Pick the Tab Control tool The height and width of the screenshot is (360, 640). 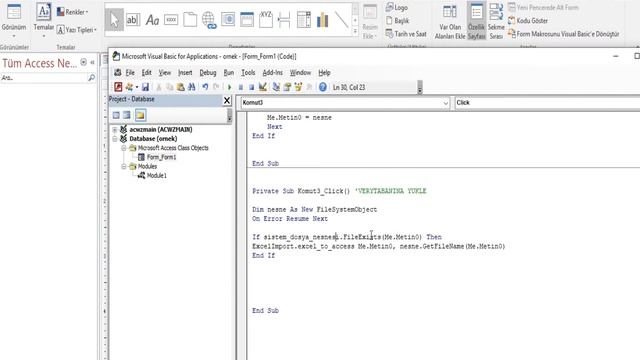(190, 20)
